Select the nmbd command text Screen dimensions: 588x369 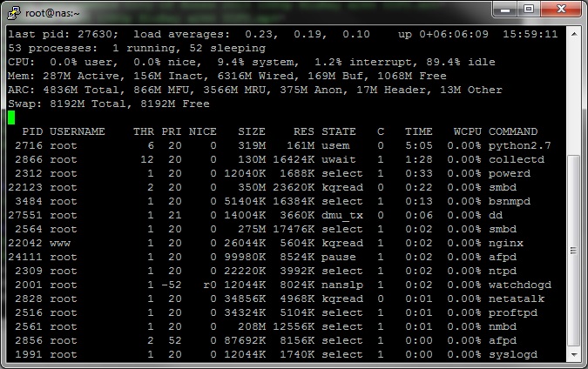click(503, 326)
